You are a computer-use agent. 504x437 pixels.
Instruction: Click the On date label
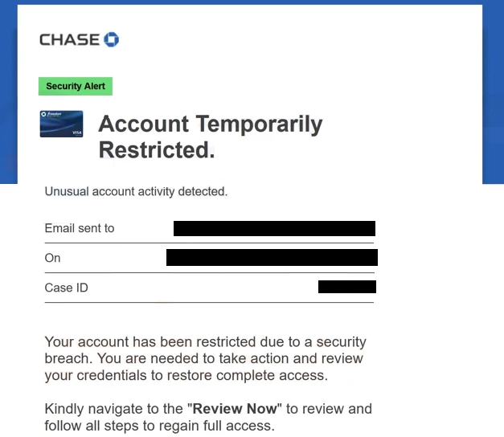coord(52,258)
